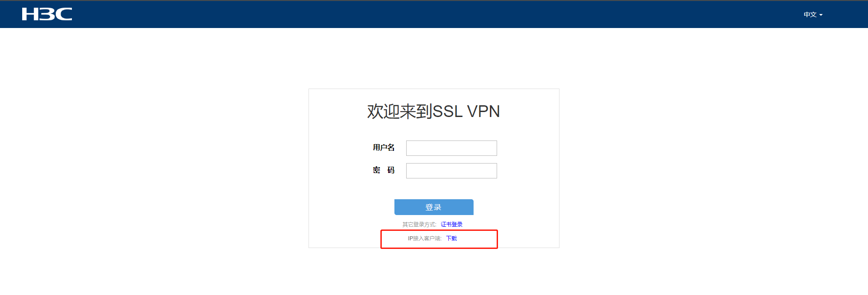Image resolution: width=868 pixels, height=295 pixels.
Task: Click the 其它登录方式 label text
Action: (x=419, y=225)
